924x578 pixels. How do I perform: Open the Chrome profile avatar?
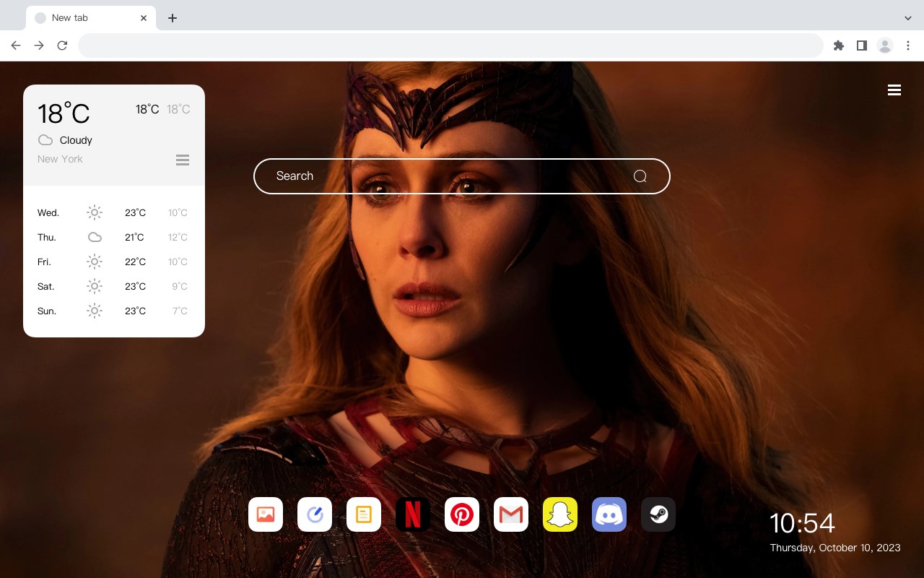click(x=885, y=46)
